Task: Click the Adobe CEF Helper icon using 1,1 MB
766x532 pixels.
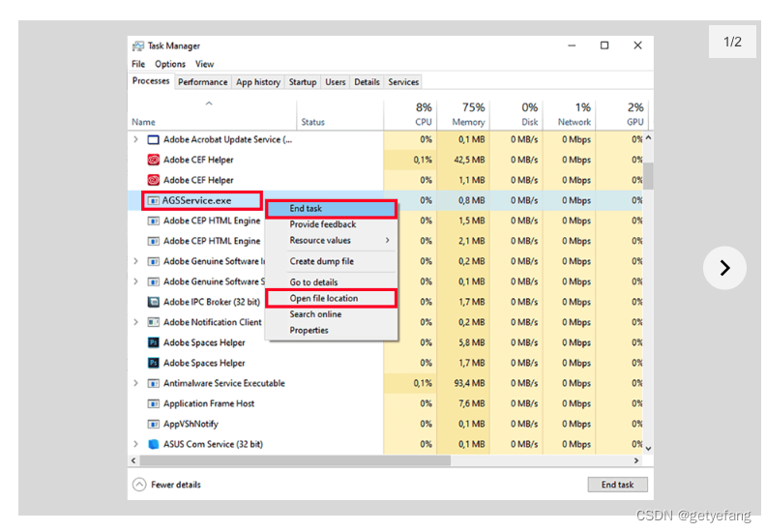Action: click(x=154, y=180)
